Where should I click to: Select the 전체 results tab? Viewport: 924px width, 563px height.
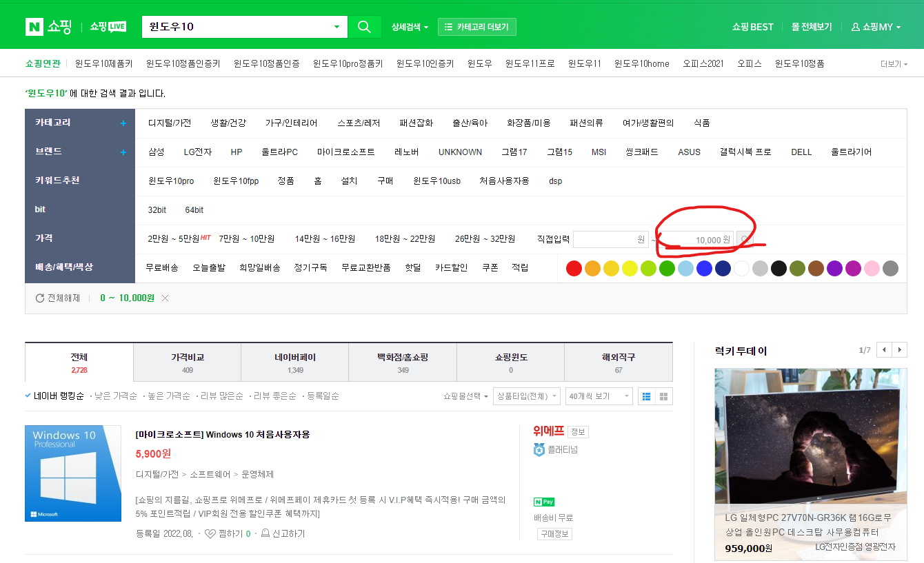(79, 362)
